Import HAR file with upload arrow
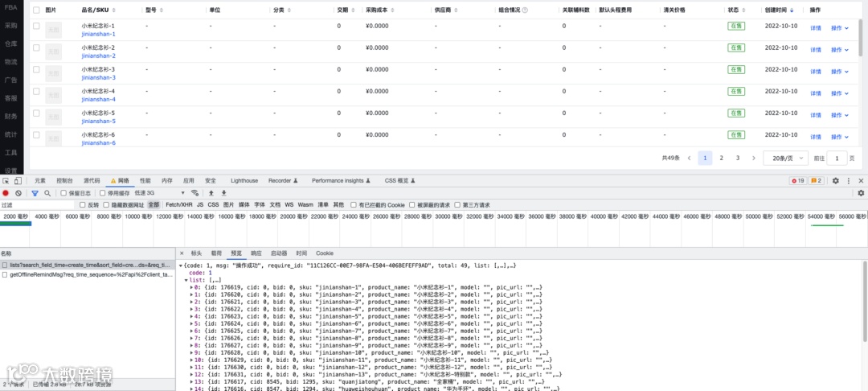Image resolution: width=868 pixels, height=391 pixels. [x=211, y=193]
